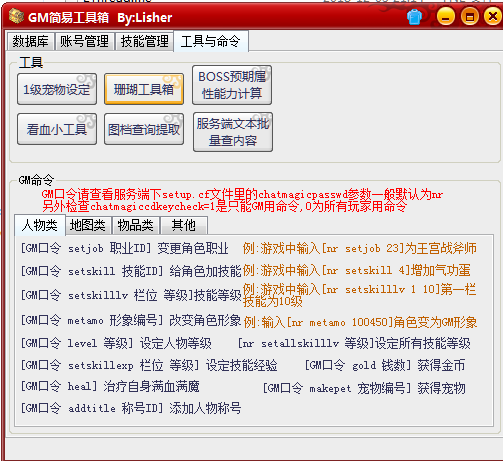Switch to the 账号管理 tab

click(x=85, y=42)
